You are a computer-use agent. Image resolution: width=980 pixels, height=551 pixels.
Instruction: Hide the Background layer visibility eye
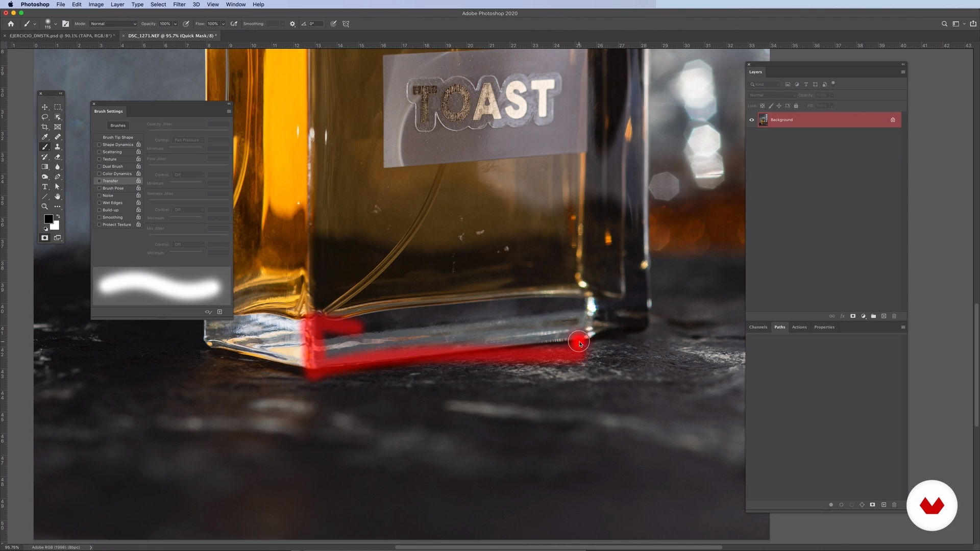coord(752,120)
